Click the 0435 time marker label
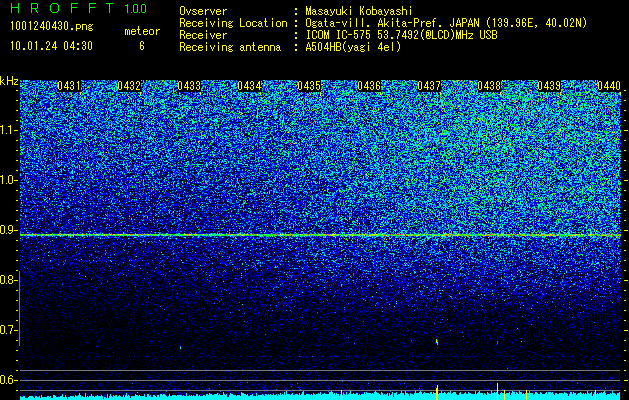The image size is (629, 400). (x=309, y=86)
